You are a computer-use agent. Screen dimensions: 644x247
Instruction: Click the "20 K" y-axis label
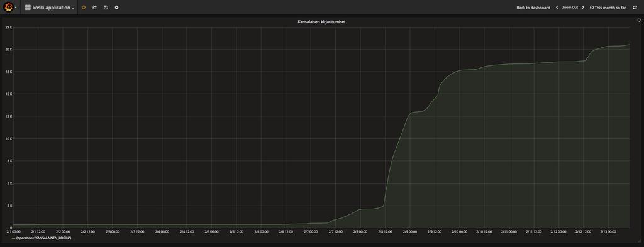point(8,49)
